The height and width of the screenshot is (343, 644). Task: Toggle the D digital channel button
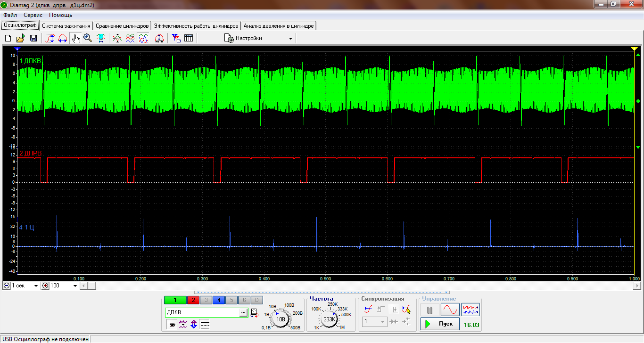point(256,300)
